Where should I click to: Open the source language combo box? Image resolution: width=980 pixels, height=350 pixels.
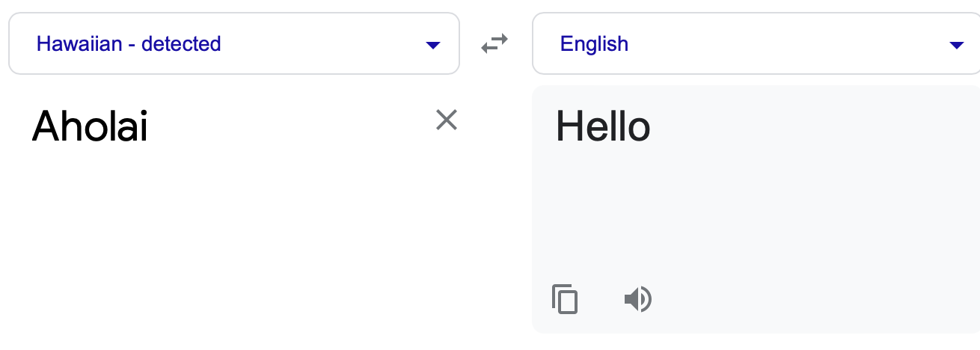tap(233, 44)
